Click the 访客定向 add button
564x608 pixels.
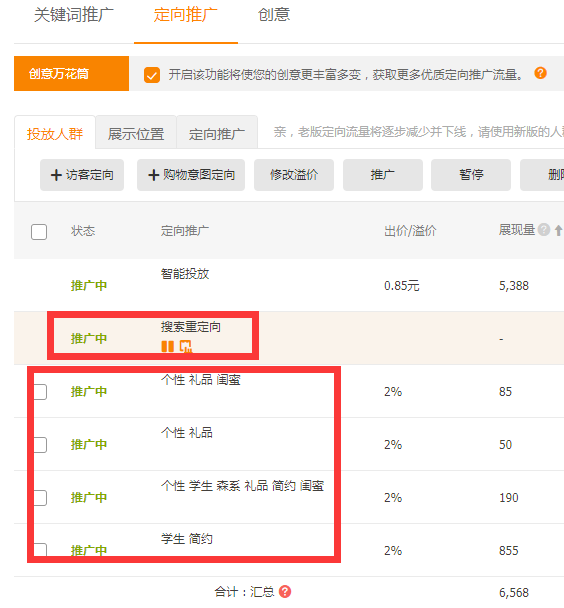click(x=82, y=175)
